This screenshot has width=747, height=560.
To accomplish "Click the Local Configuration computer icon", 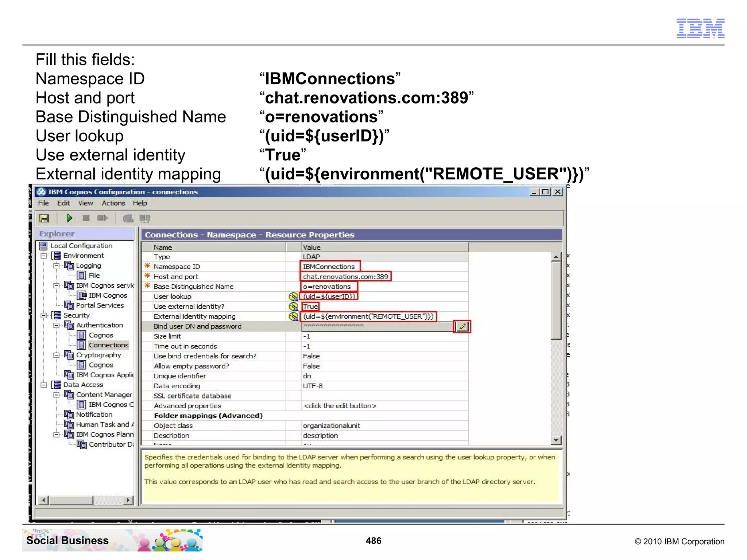I will tap(43, 246).
